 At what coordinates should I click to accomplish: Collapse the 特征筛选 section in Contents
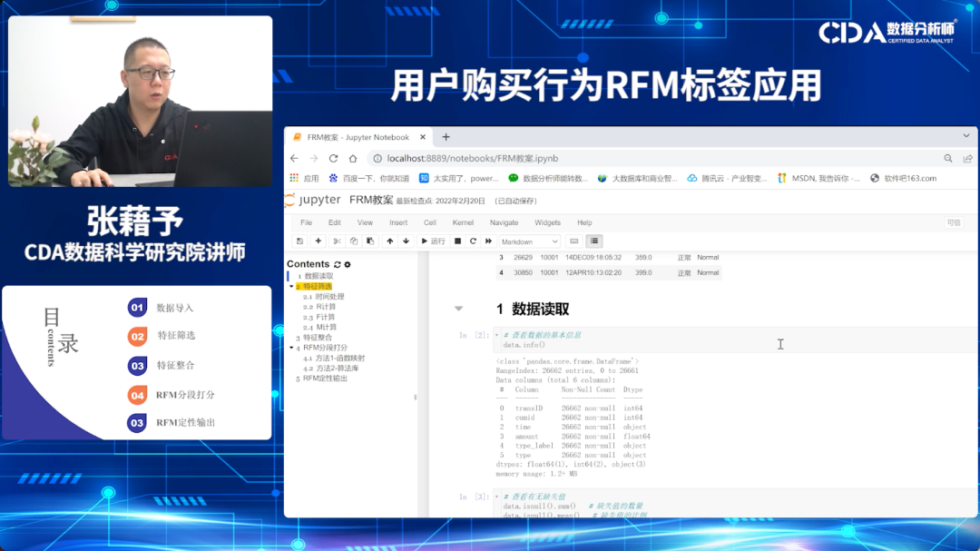pyautogui.click(x=291, y=287)
